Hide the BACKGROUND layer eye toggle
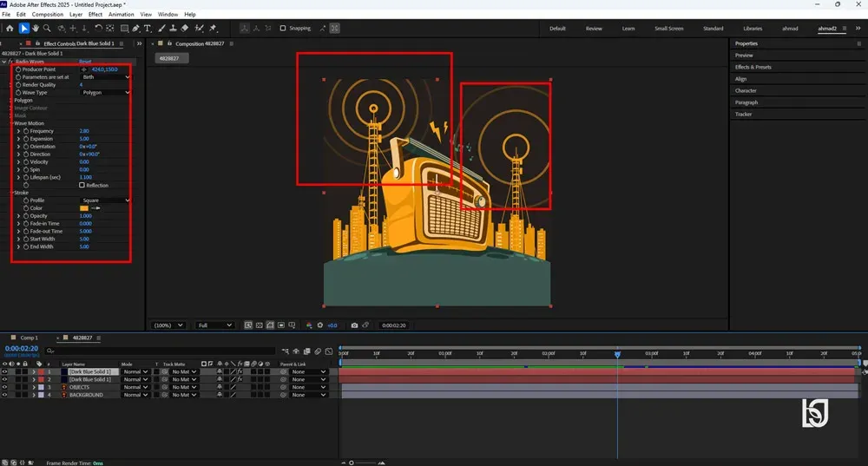The height and width of the screenshot is (466, 868). [4, 395]
